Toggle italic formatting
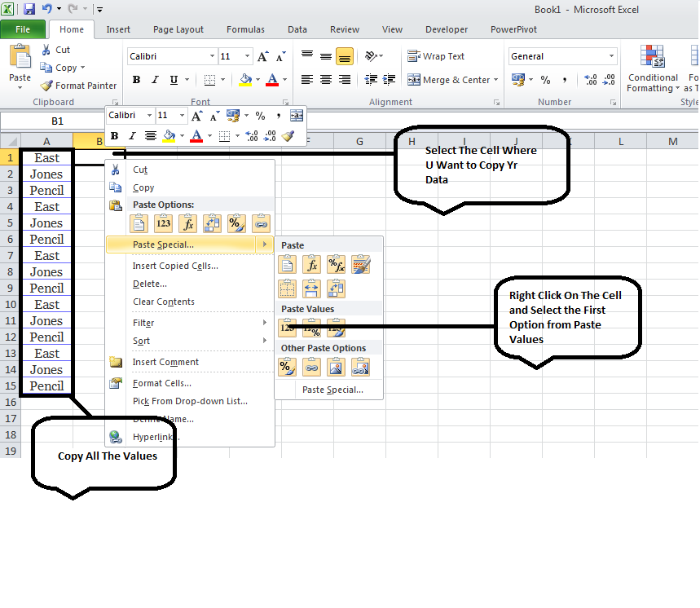Image resolution: width=700 pixels, height=608 pixels. pyautogui.click(x=153, y=80)
